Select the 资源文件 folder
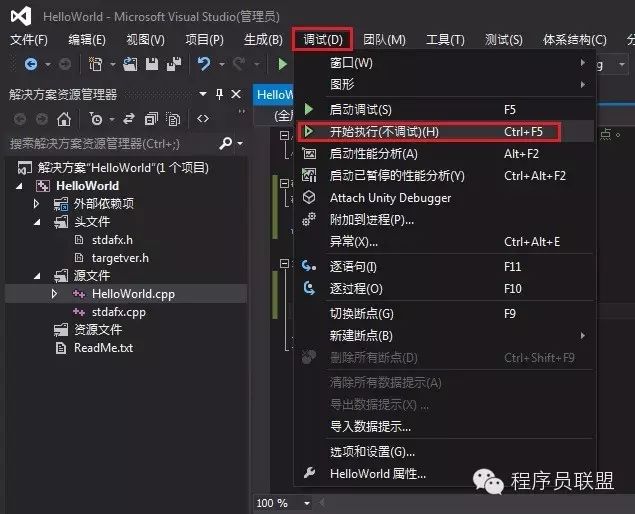This screenshot has width=635, height=514. (x=98, y=330)
